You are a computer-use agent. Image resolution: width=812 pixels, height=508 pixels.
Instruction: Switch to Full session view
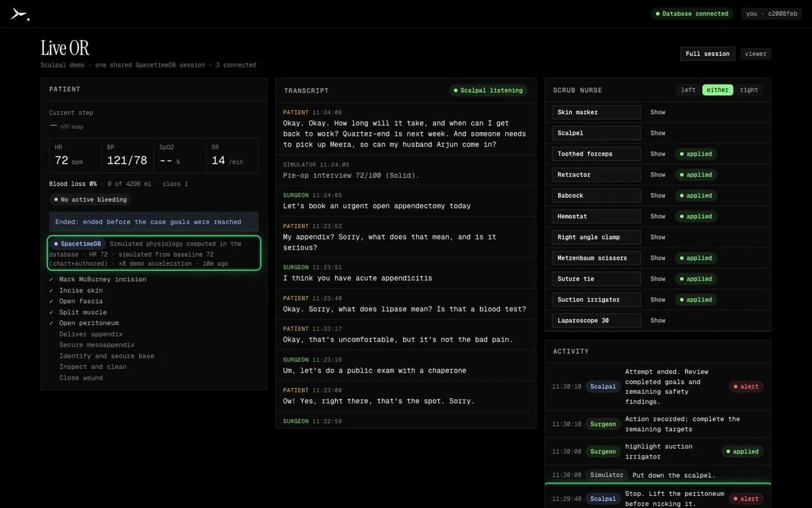(707, 54)
